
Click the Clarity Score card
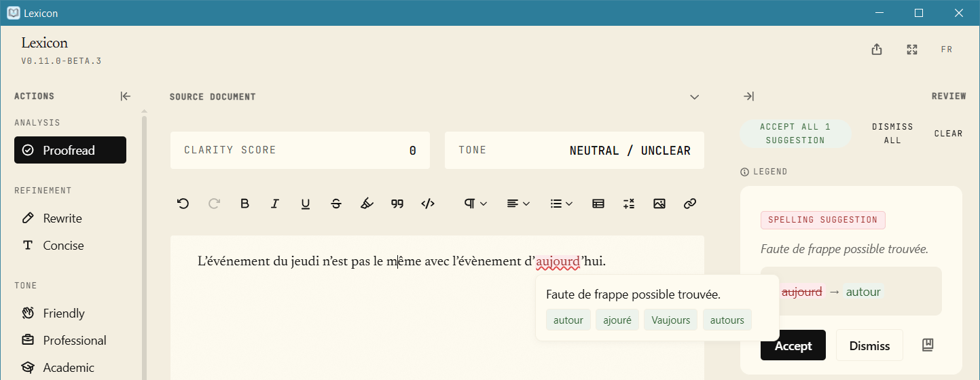300,150
